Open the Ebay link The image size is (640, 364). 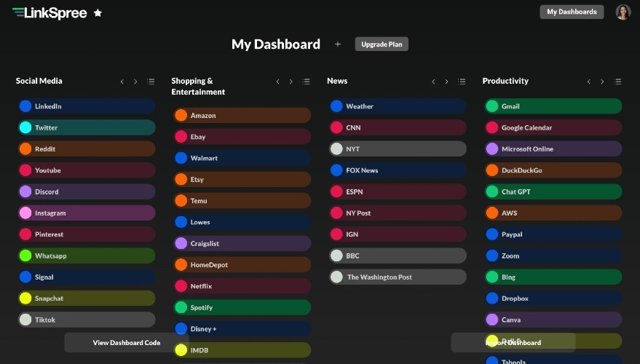click(x=242, y=137)
